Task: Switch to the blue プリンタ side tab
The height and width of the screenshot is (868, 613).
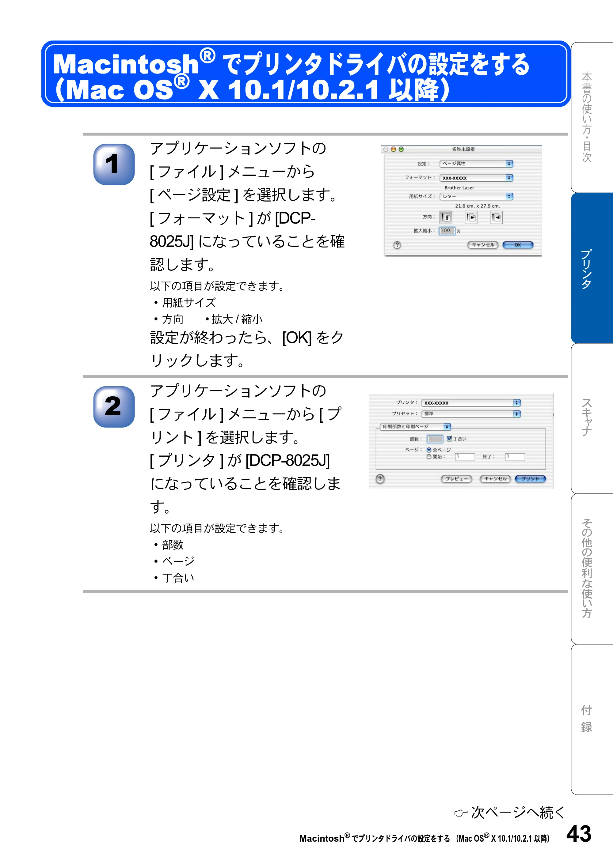Action: (592, 268)
